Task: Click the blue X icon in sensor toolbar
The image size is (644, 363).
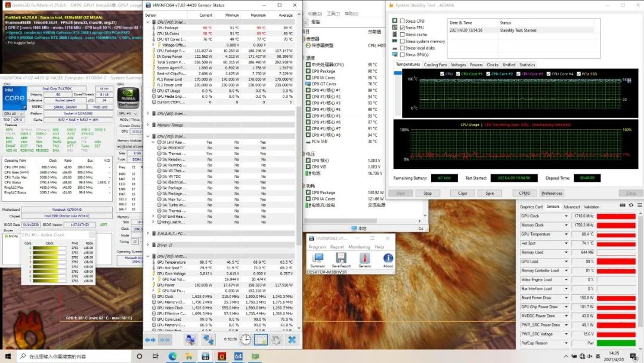Action: (x=292, y=339)
